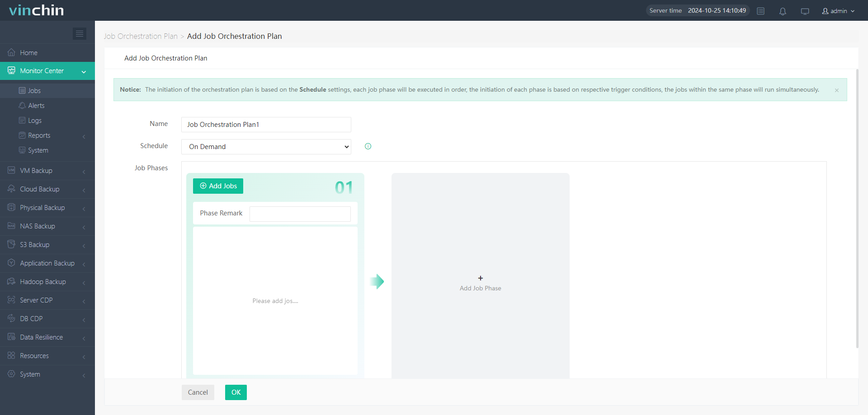The width and height of the screenshot is (868, 415).
Task: Open Cloud Backup module
Action: point(39,189)
